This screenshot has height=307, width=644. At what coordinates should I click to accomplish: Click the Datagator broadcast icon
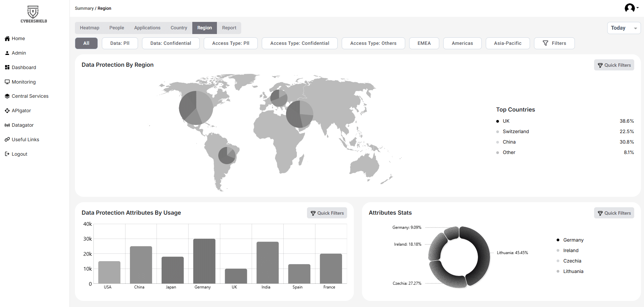pos(7,125)
